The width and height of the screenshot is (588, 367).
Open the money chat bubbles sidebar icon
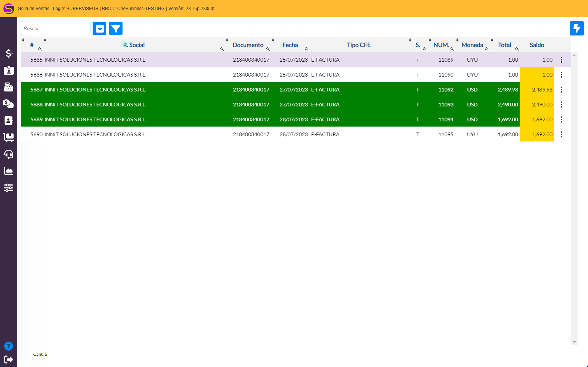tap(9, 104)
